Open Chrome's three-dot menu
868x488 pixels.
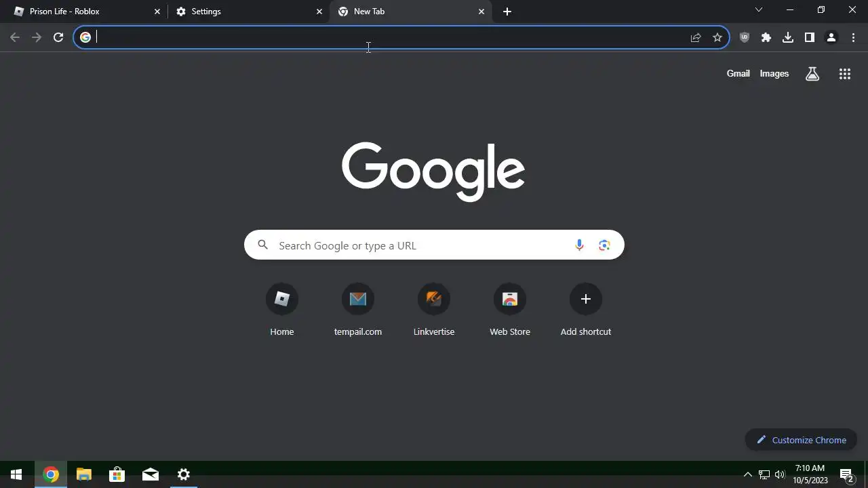[x=853, y=37]
